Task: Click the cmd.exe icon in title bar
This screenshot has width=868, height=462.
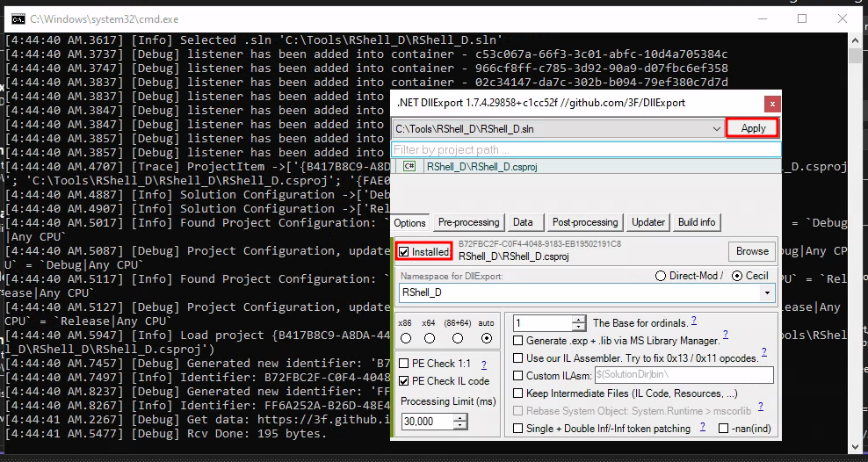Action: point(16,18)
